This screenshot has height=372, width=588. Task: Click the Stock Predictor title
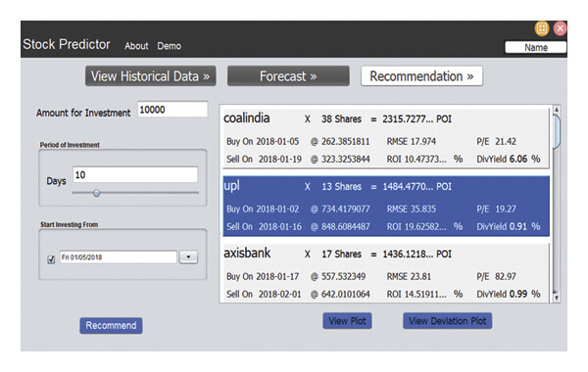(67, 44)
